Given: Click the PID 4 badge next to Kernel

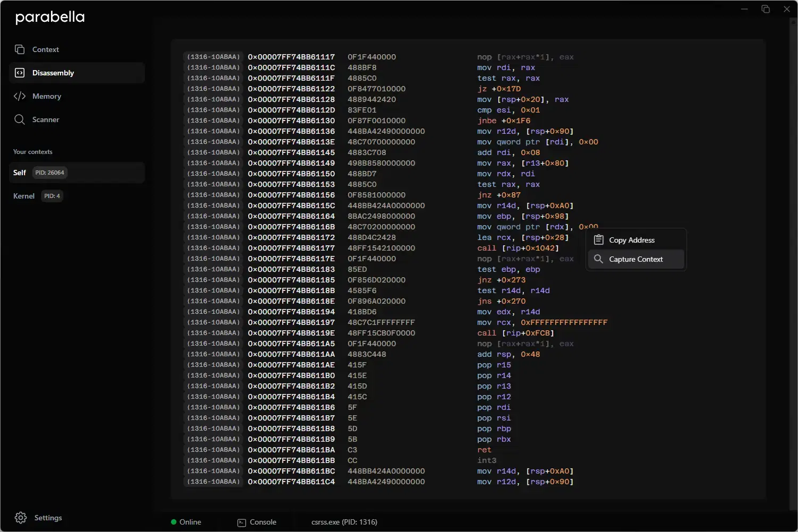Looking at the screenshot, I should click(x=52, y=196).
